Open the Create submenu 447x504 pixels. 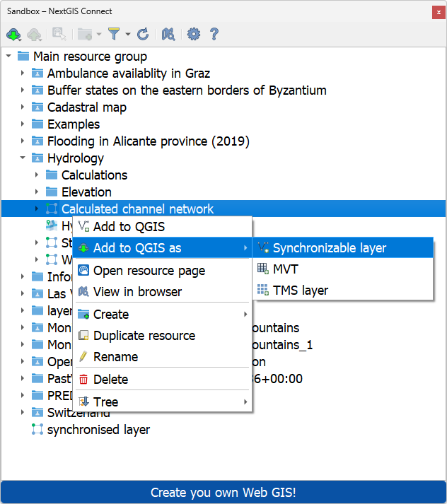162,314
